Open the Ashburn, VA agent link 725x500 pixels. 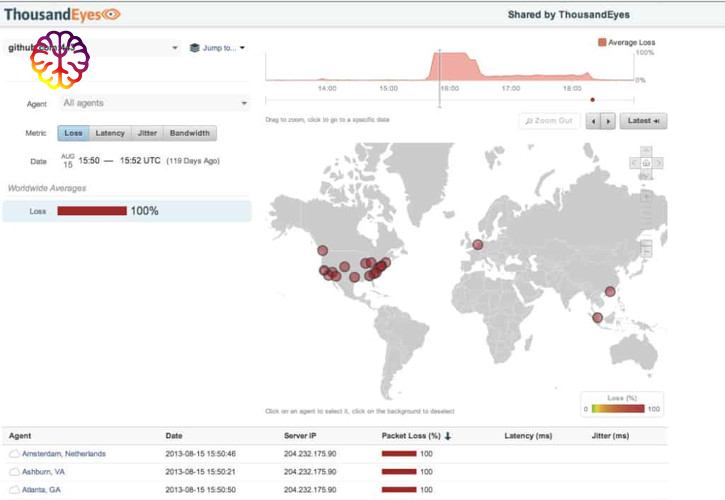tap(43, 472)
